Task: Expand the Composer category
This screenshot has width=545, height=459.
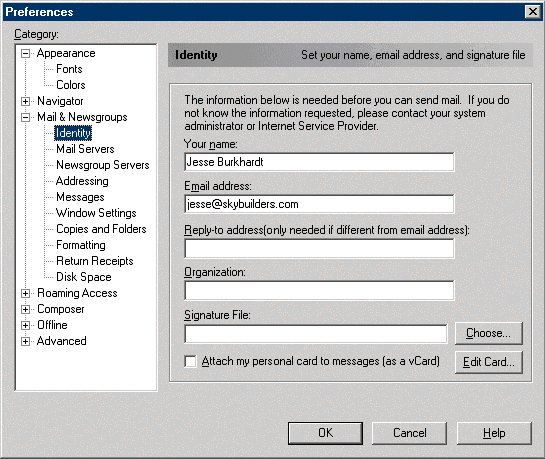Action: [x=25, y=310]
